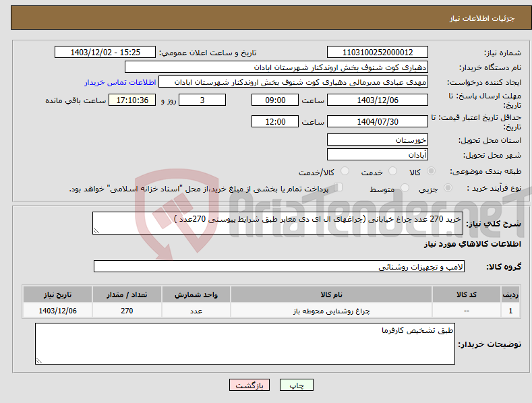
Task: Select the کالا radio button
Action: (x=432, y=171)
